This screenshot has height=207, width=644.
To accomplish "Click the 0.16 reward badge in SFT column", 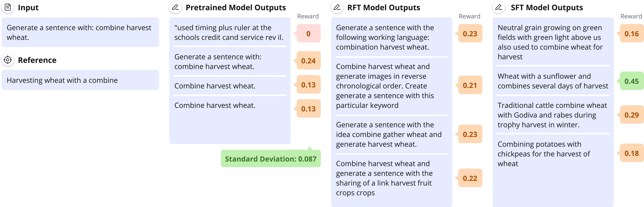I will [631, 33].
